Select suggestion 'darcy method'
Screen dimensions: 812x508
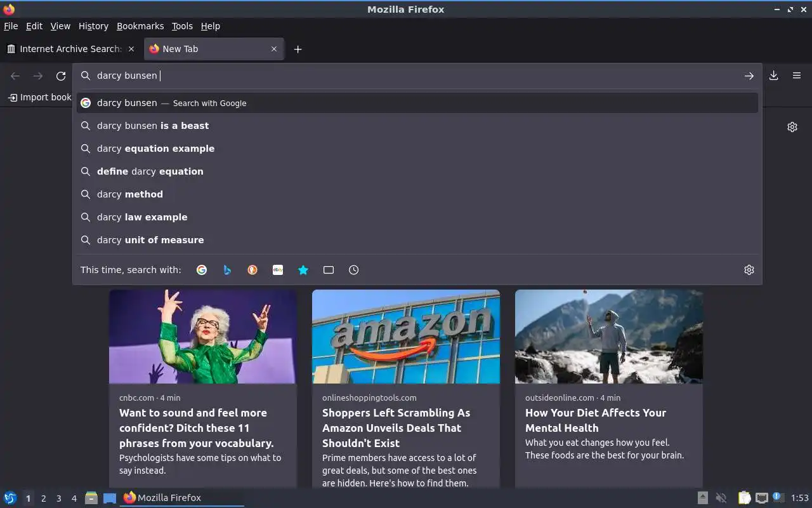417,194
